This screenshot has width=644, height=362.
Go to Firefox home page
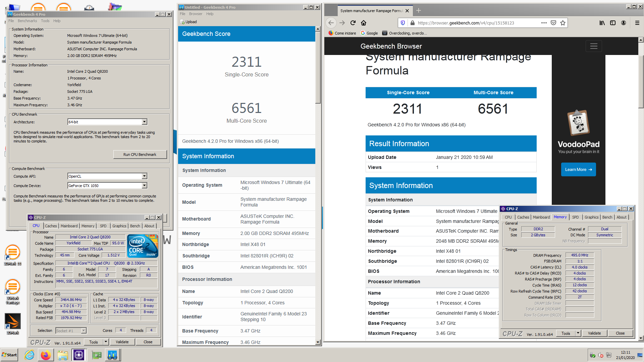[364, 23]
